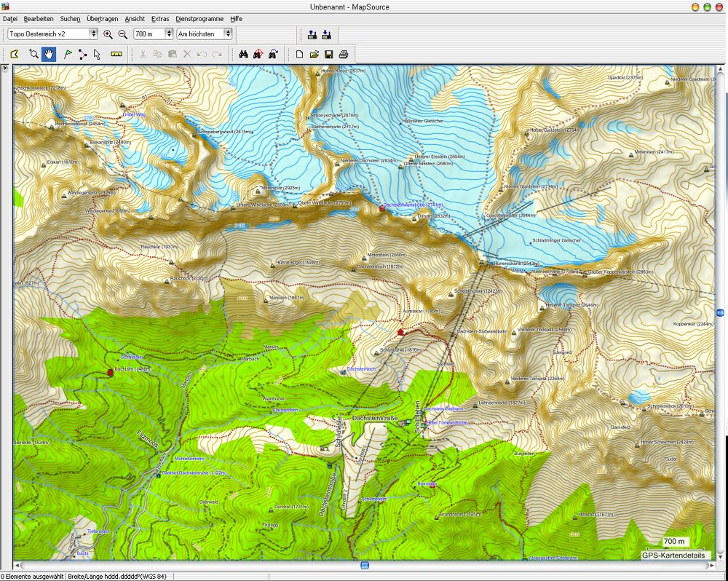Click the save file disk button
The height and width of the screenshot is (581, 728).
pyautogui.click(x=329, y=54)
